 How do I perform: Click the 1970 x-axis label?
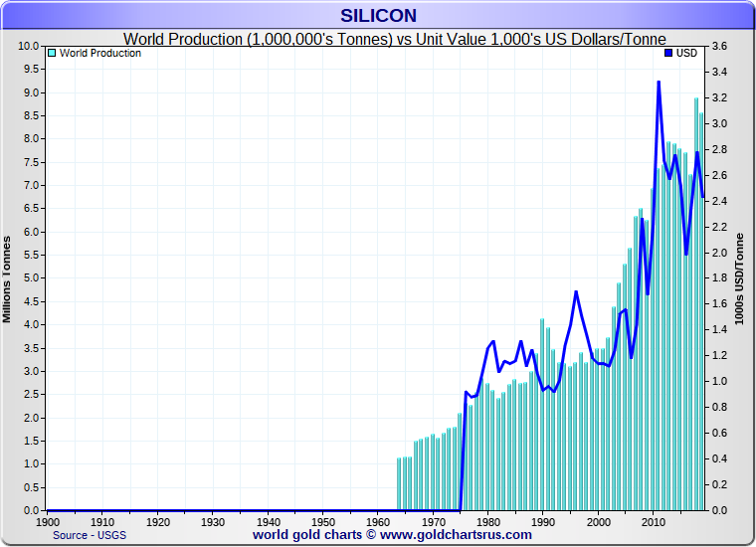434,522
